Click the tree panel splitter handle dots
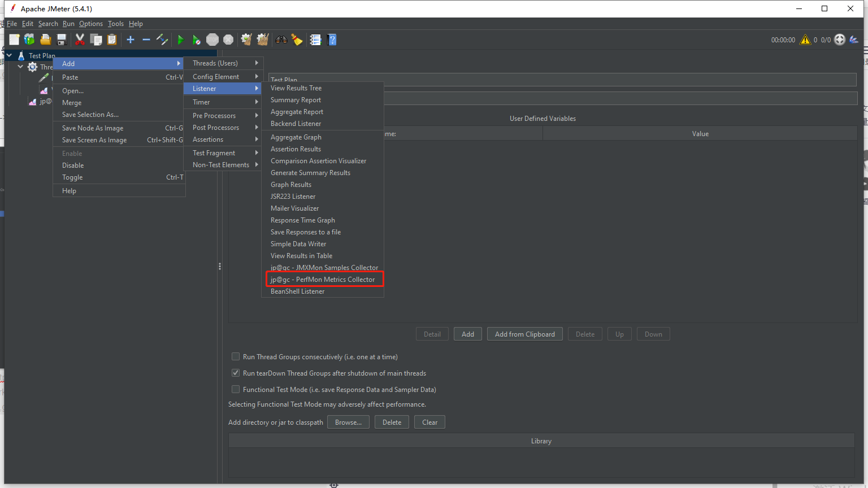The height and width of the screenshot is (488, 868). (x=220, y=266)
